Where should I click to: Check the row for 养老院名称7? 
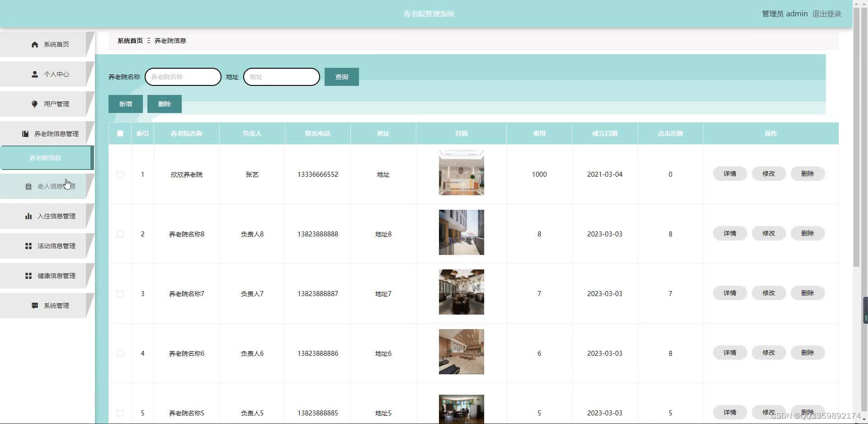coord(120,294)
